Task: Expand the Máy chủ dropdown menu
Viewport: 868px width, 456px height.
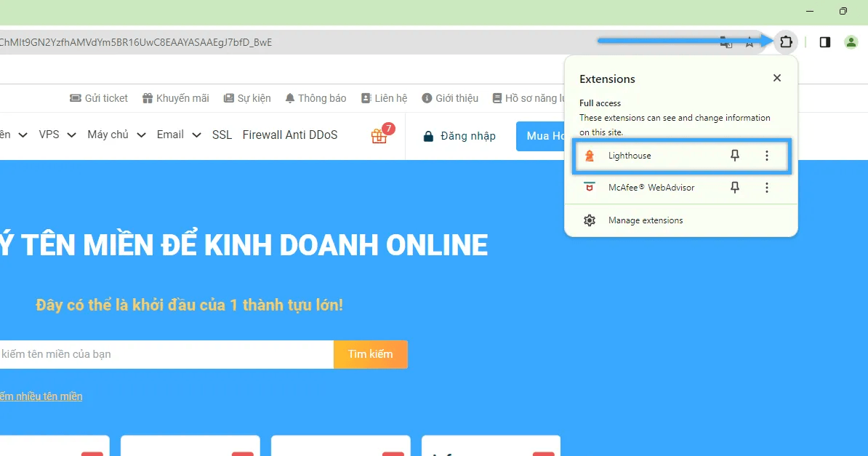Action: tap(116, 135)
